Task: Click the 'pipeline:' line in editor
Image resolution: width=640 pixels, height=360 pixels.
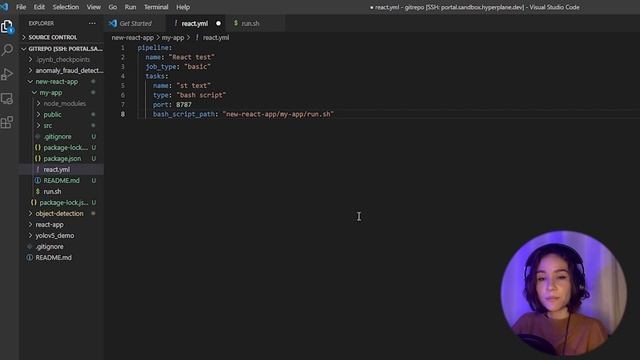Action: (155, 48)
